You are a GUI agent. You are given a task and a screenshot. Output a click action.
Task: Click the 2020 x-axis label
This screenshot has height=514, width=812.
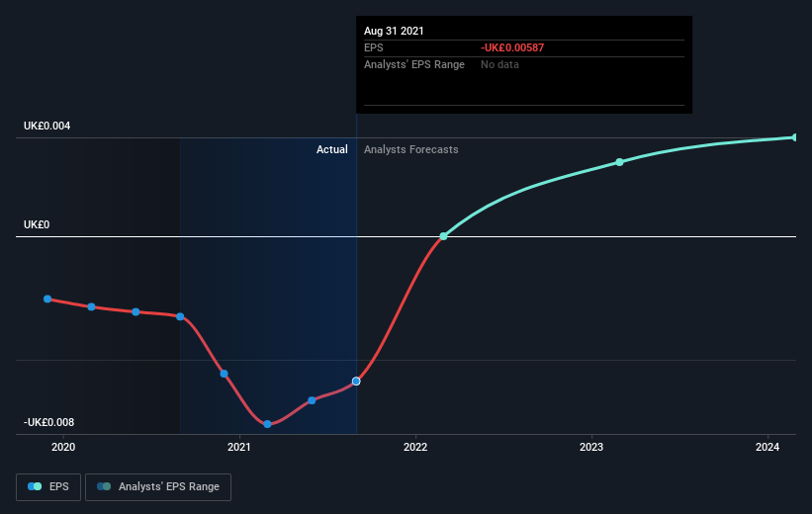[x=63, y=447]
